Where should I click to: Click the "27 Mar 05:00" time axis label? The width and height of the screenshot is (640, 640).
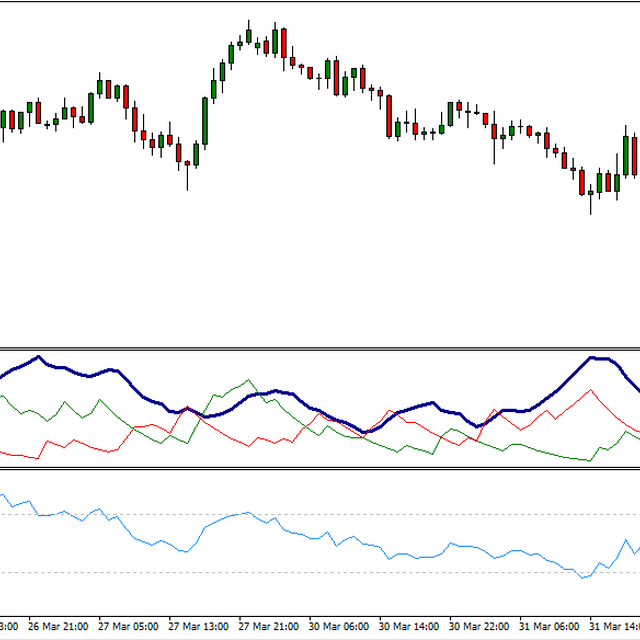coord(128,627)
